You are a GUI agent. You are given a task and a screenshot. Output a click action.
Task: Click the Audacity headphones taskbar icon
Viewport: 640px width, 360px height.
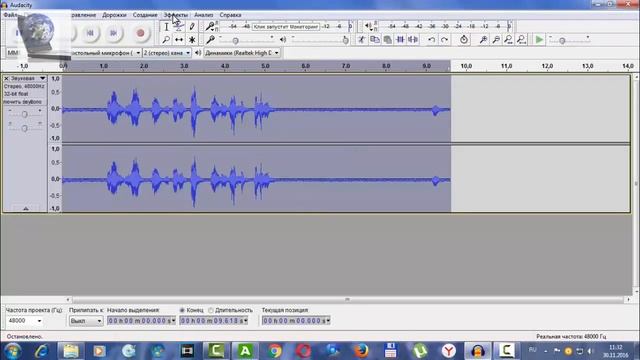coord(478,351)
